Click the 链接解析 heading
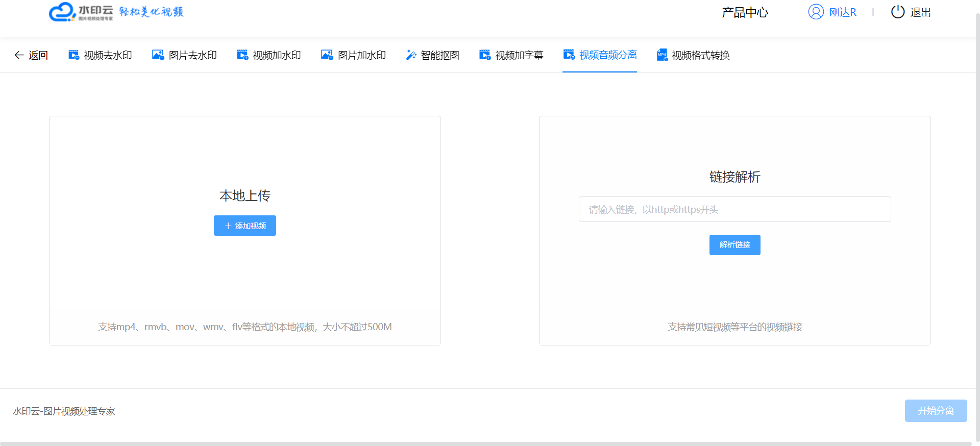Image resolution: width=980 pixels, height=446 pixels. coord(735,177)
